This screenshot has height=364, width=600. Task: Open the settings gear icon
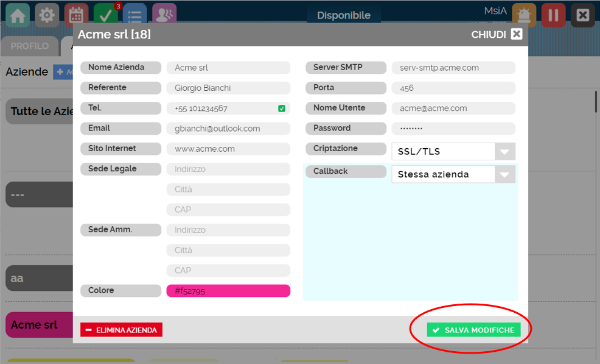[x=47, y=15]
